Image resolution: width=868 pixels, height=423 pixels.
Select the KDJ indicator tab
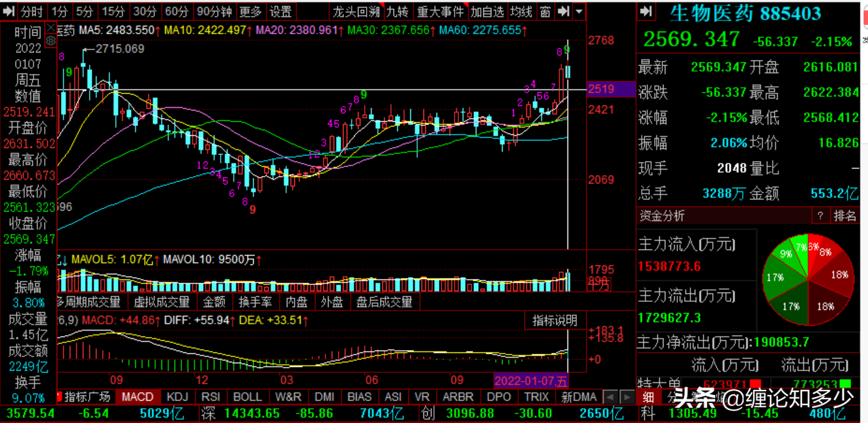(178, 397)
